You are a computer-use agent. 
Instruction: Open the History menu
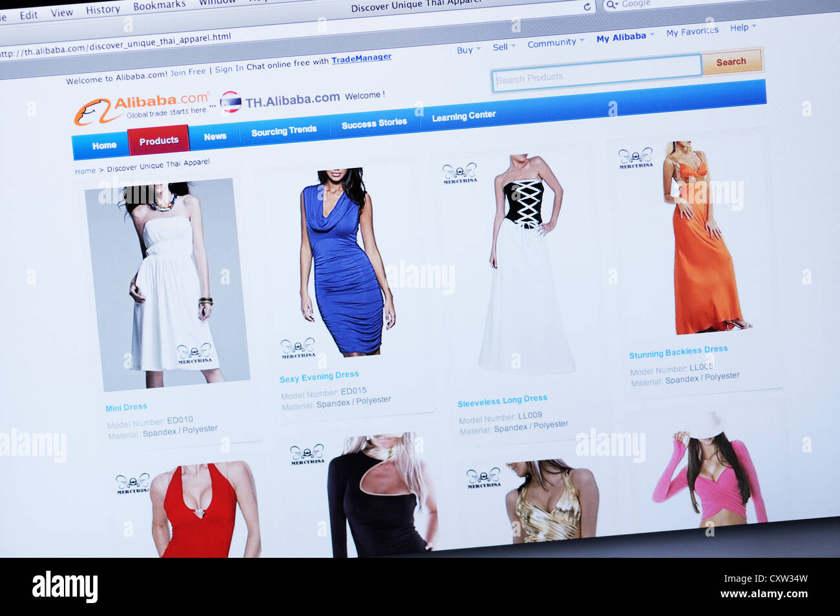tap(103, 10)
